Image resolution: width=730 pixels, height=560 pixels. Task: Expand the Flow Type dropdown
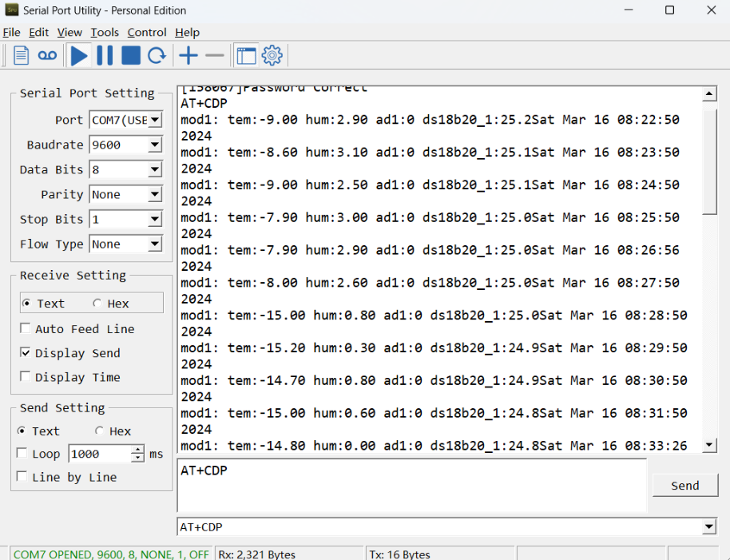coord(155,244)
